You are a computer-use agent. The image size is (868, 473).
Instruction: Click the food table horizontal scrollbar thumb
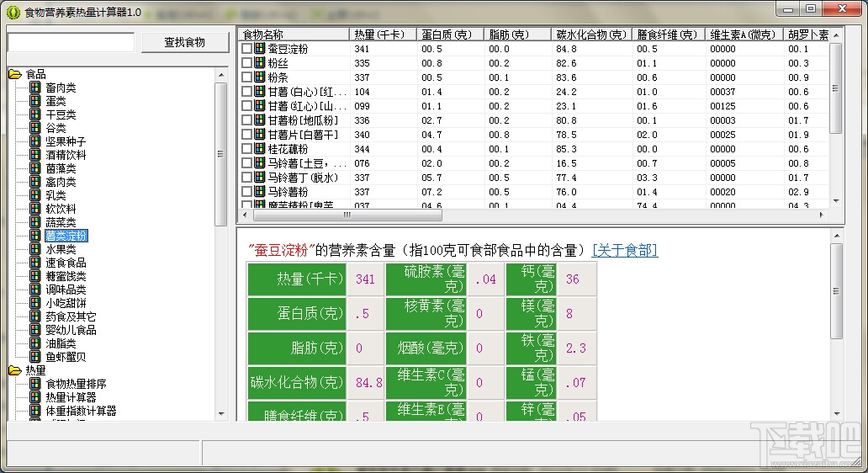(347, 215)
